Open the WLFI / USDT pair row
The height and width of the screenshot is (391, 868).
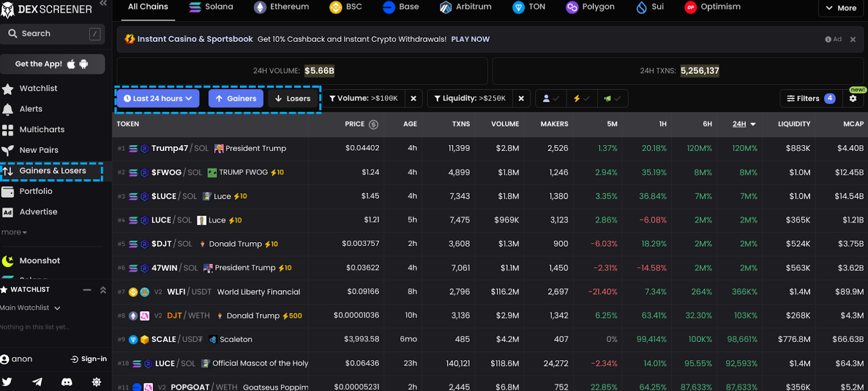click(490, 292)
